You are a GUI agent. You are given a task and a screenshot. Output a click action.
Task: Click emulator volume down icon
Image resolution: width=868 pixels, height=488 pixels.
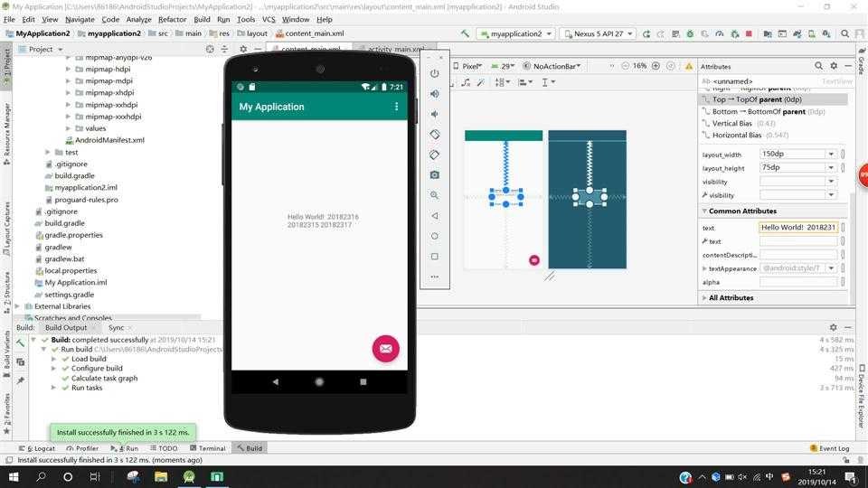tap(435, 114)
